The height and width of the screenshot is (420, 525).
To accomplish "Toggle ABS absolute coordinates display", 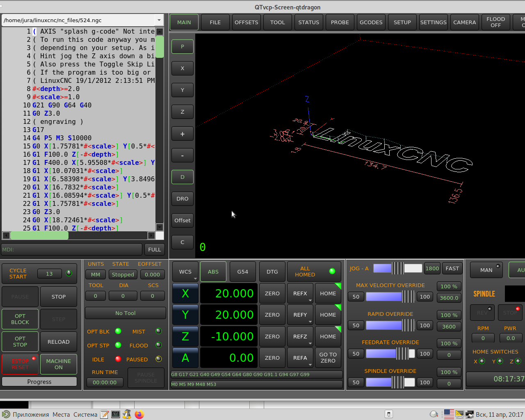I will coord(213,272).
